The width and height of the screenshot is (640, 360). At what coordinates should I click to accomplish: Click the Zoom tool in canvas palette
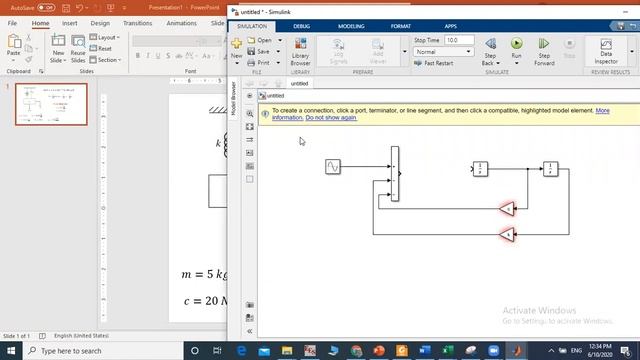[x=250, y=114]
